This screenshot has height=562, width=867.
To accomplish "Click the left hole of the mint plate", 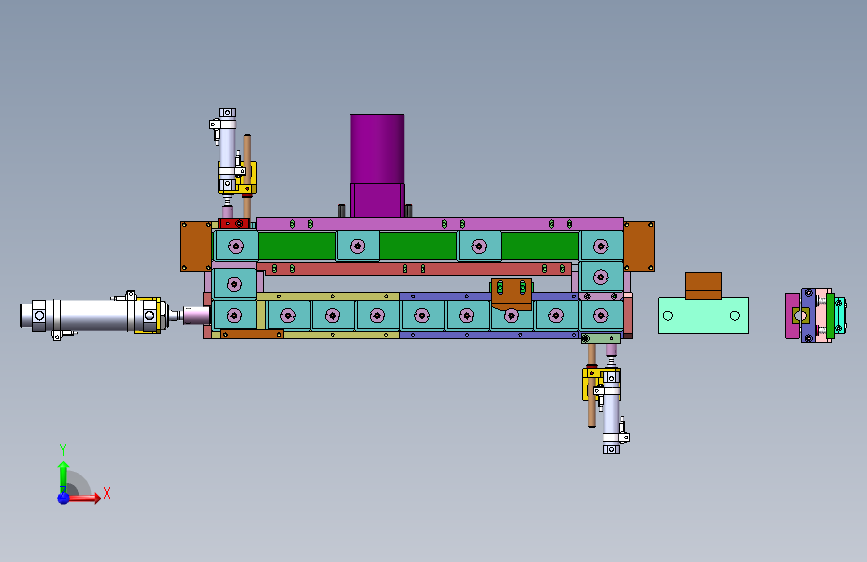I will (x=668, y=316).
